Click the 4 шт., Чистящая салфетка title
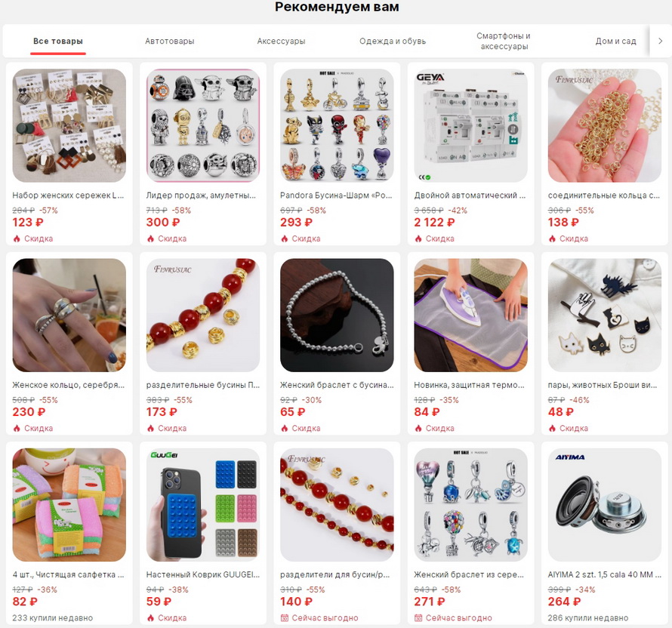Viewport: 672px width, 628px height. [68, 574]
